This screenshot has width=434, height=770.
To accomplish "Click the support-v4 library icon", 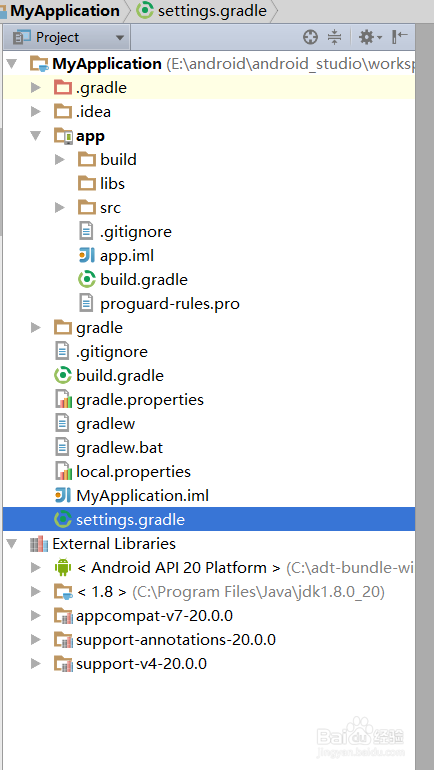I will (x=63, y=664).
